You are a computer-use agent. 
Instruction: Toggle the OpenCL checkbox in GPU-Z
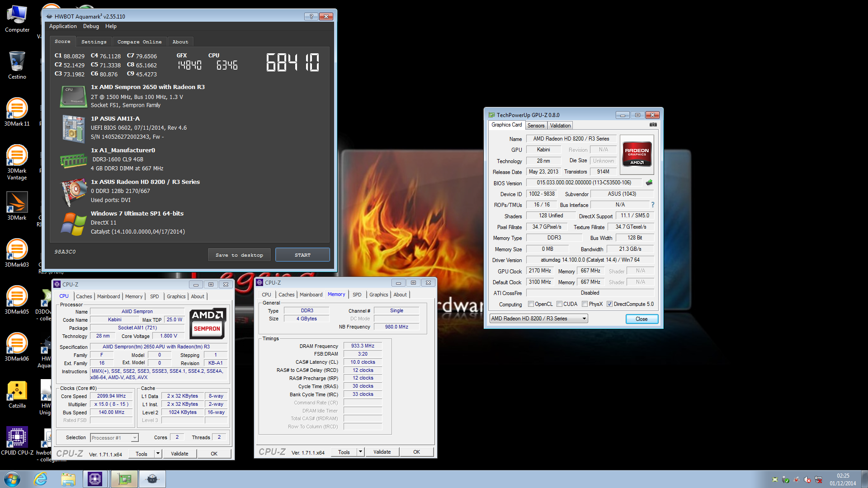[531, 304]
